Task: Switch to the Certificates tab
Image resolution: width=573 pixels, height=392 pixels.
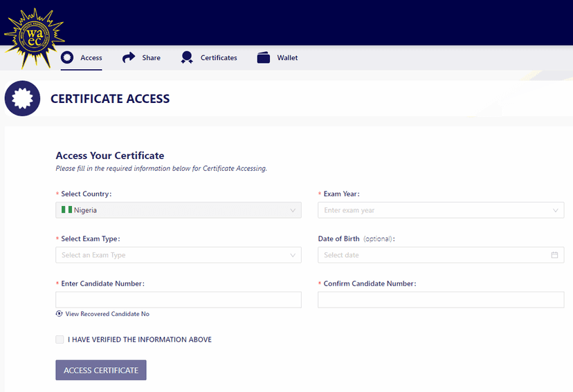Action: coord(209,57)
